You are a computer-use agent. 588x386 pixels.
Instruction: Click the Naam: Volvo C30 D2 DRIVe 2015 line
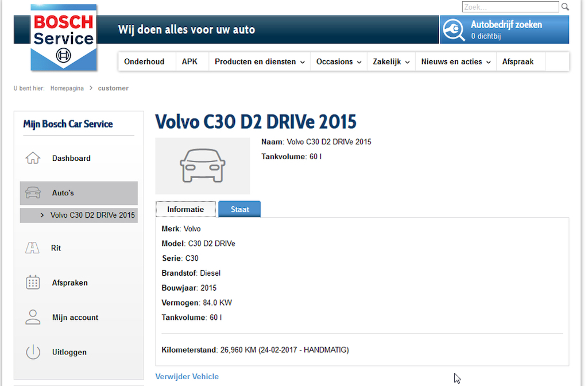point(316,142)
